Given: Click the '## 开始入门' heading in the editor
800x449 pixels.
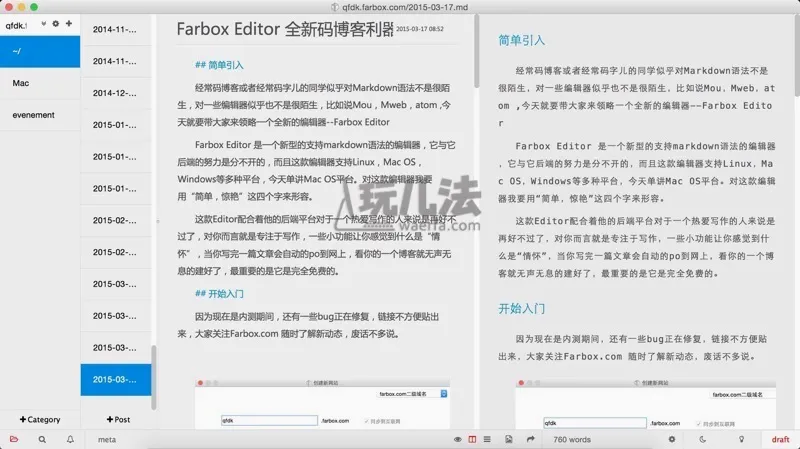Looking at the screenshot, I should tap(219, 294).
